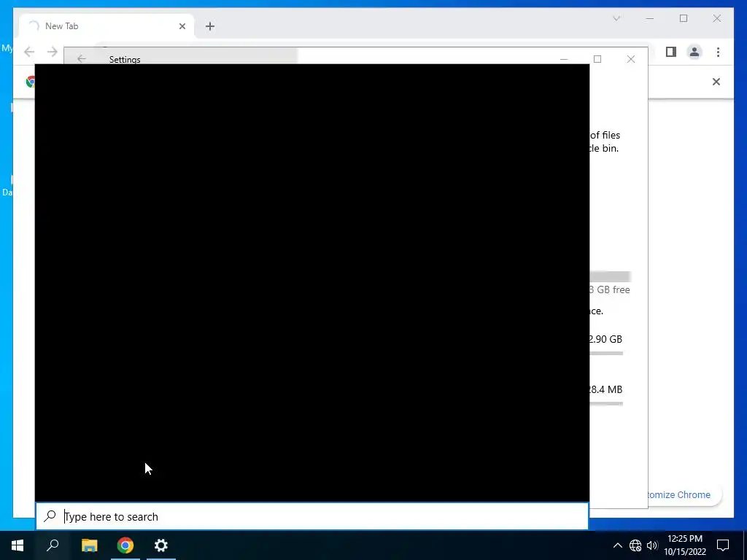
Task: Open the volume speaker icon in tray
Action: (x=652, y=545)
